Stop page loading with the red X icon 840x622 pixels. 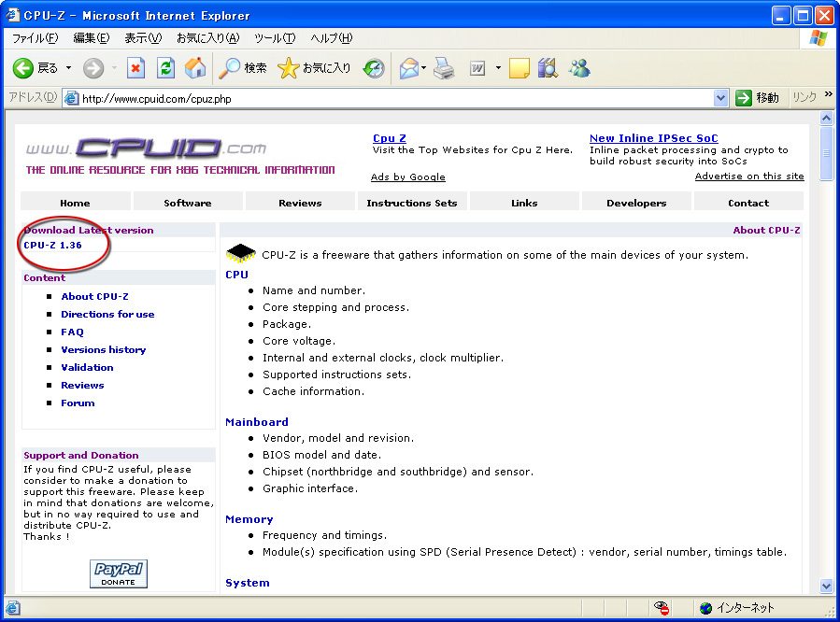[136, 68]
